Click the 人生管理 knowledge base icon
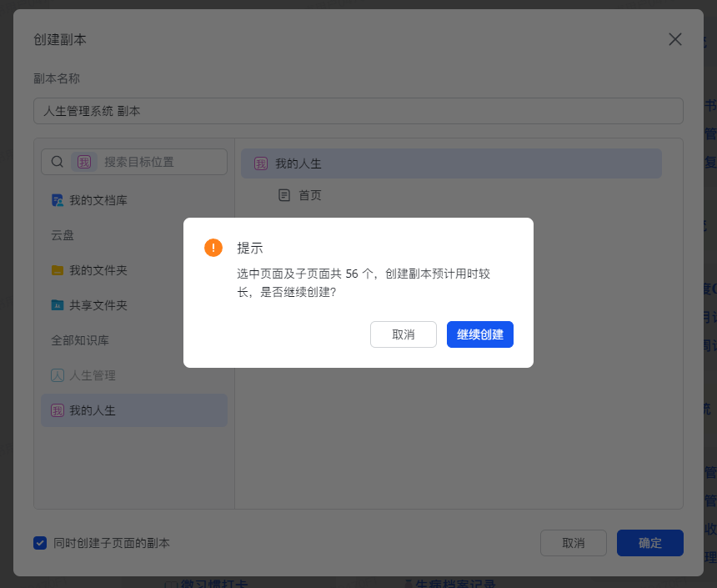This screenshot has width=717, height=588. click(58, 375)
